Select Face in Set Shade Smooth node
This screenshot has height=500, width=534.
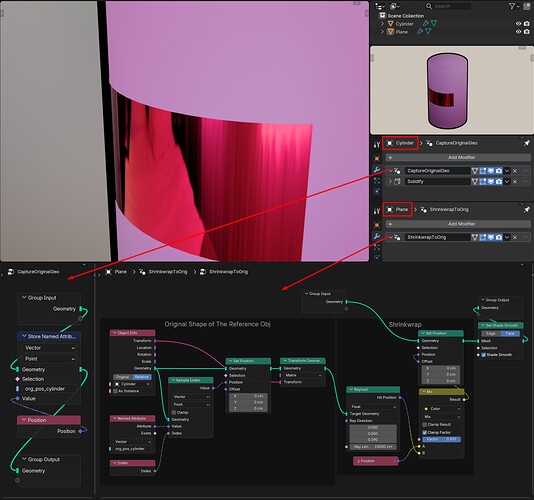click(510, 333)
